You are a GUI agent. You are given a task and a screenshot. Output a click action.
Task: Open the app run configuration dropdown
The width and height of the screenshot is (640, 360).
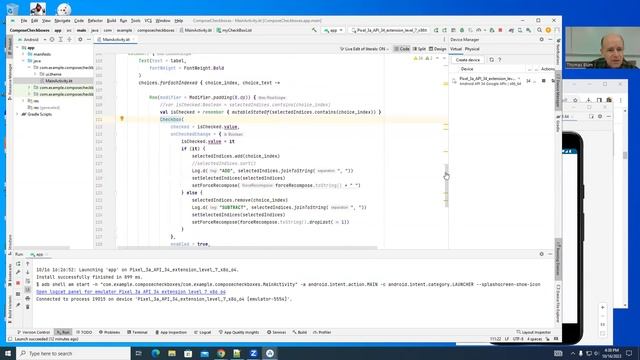click(x=333, y=30)
